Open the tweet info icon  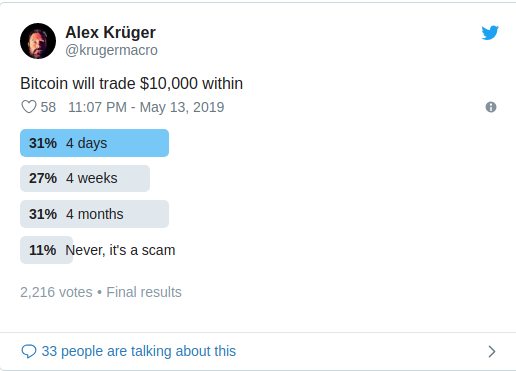(491, 107)
